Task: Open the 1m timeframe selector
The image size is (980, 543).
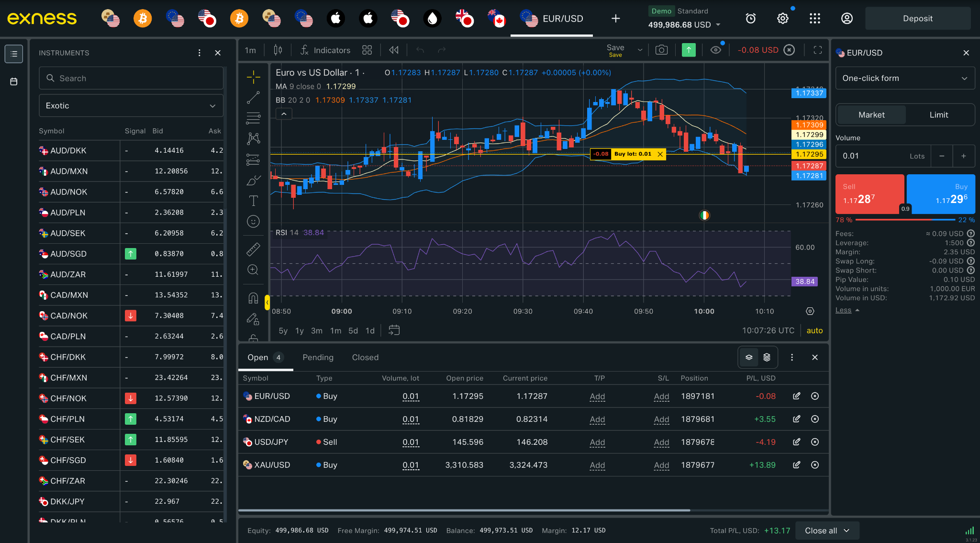Action: 250,50
